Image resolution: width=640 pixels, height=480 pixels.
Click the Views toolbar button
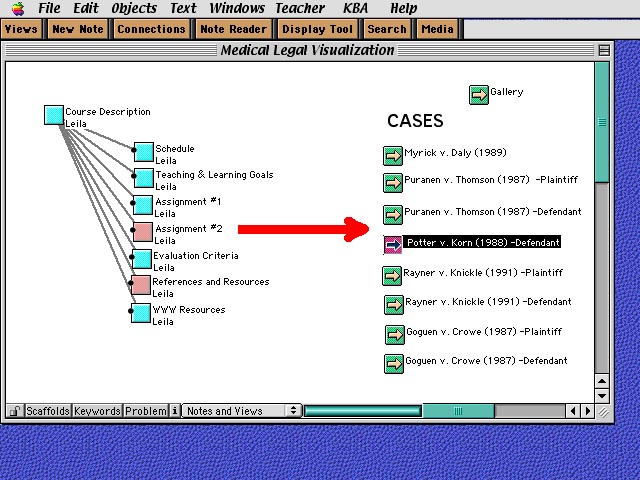21,29
